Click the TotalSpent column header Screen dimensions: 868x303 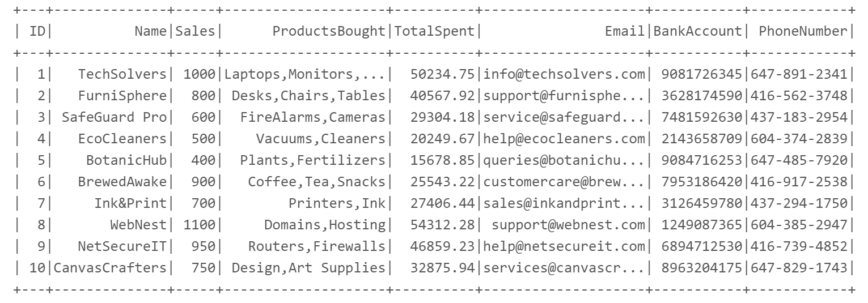tap(434, 32)
